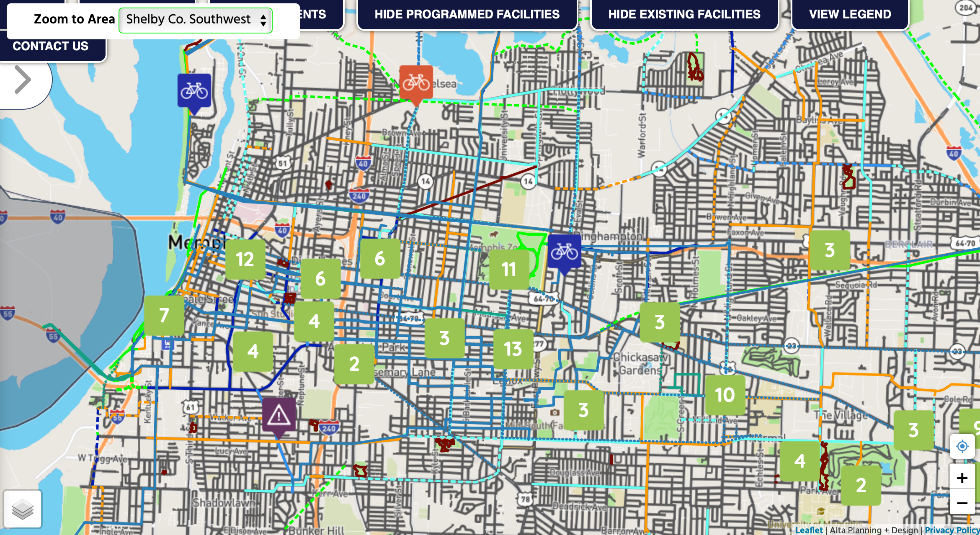Open the Leaflet attribution link

(809, 530)
